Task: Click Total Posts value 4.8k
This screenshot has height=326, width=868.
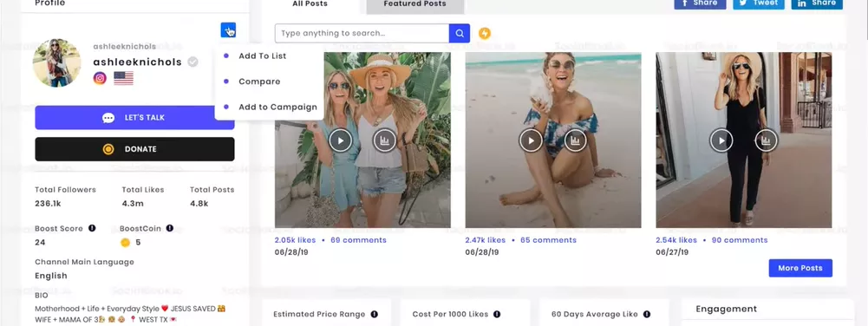Action: click(x=199, y=204)
